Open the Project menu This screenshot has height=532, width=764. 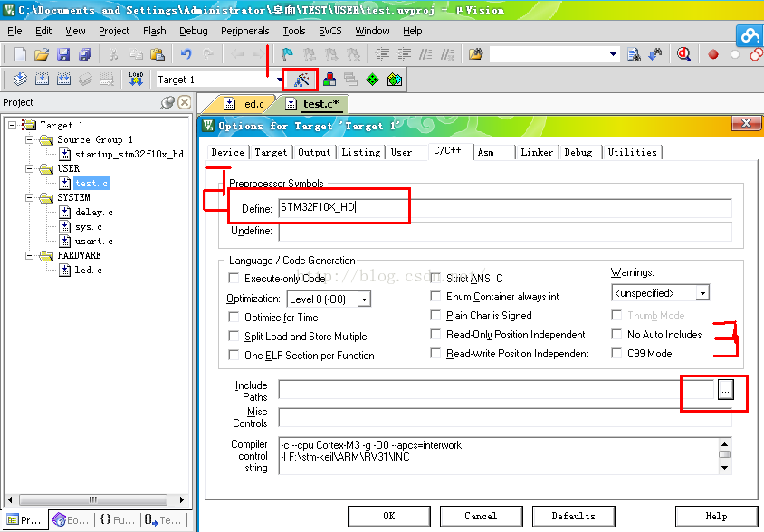[114, 31]
